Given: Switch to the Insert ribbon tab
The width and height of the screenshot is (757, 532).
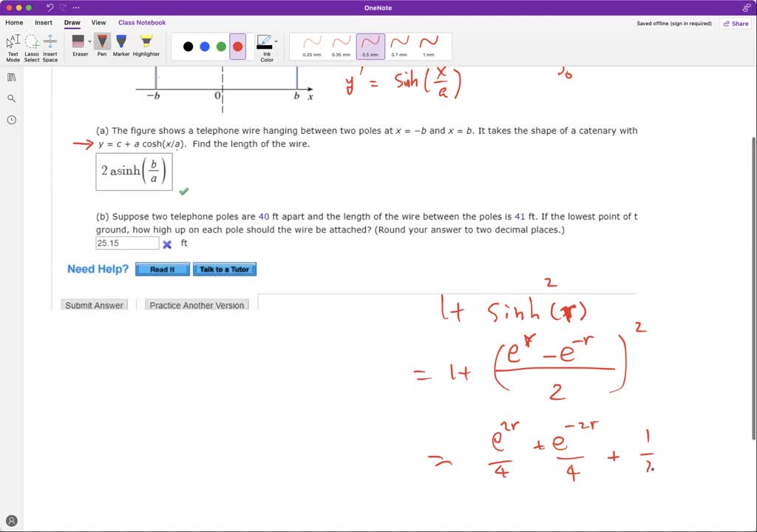Looking at the screenshot, I should (x=43, y=22).
